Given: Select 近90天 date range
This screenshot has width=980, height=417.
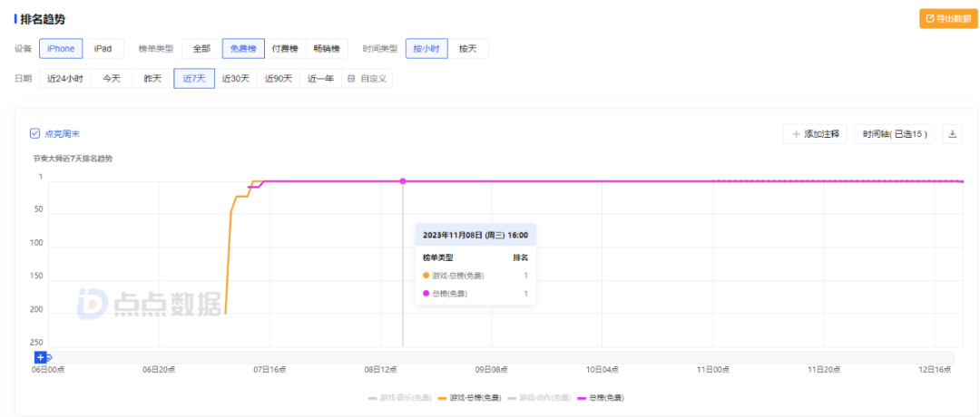Looking at the screenshot, I should pos(279,79).
